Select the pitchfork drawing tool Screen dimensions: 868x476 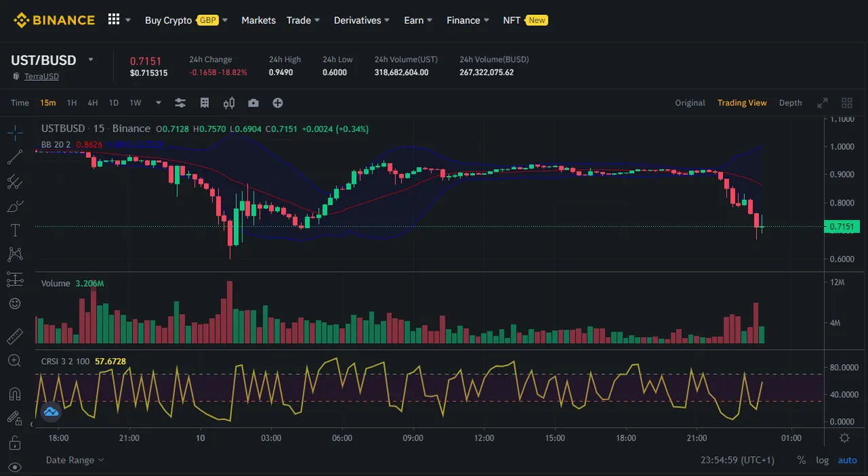click(15, 182)
